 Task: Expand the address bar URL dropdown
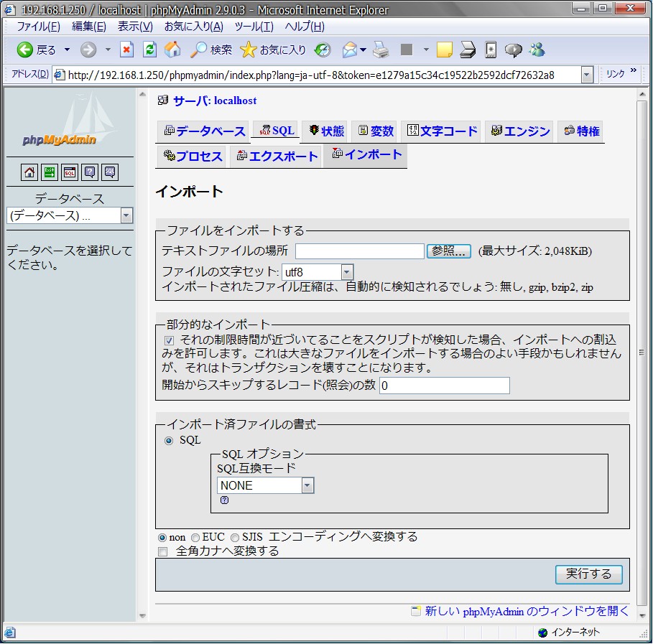click(x=587, y=75)
